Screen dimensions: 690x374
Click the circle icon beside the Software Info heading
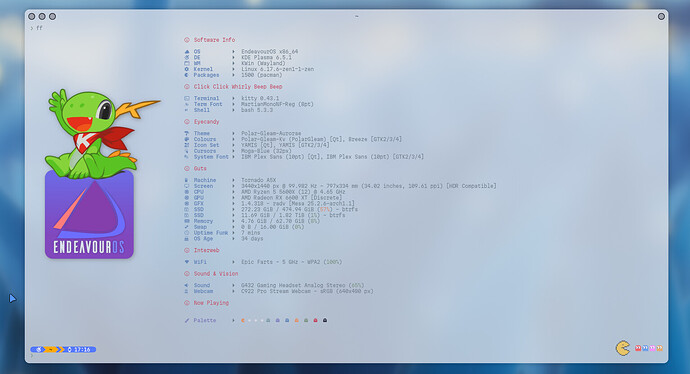point(187,40)
